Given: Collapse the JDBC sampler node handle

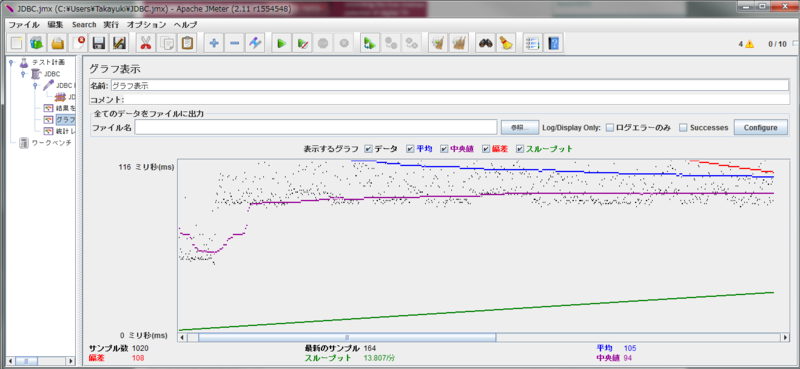Looking at the screenshot, I should 35,85.
